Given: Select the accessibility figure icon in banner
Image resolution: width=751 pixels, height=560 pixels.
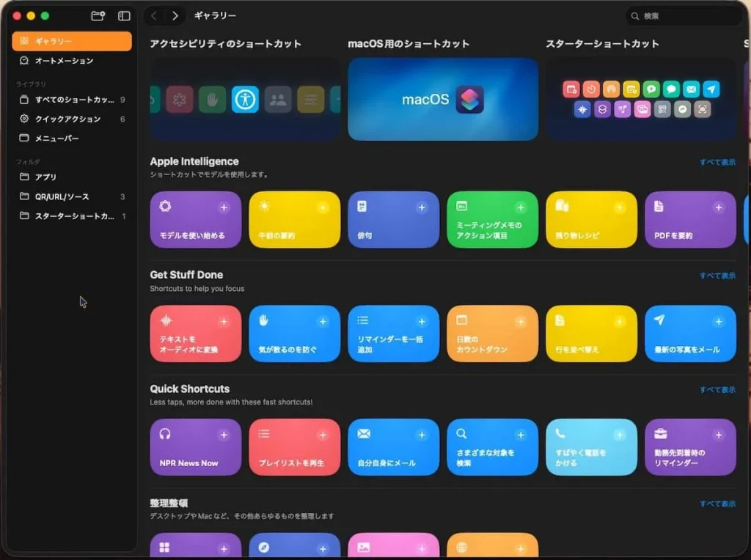Looking at the screenshot, I should 245,100.
